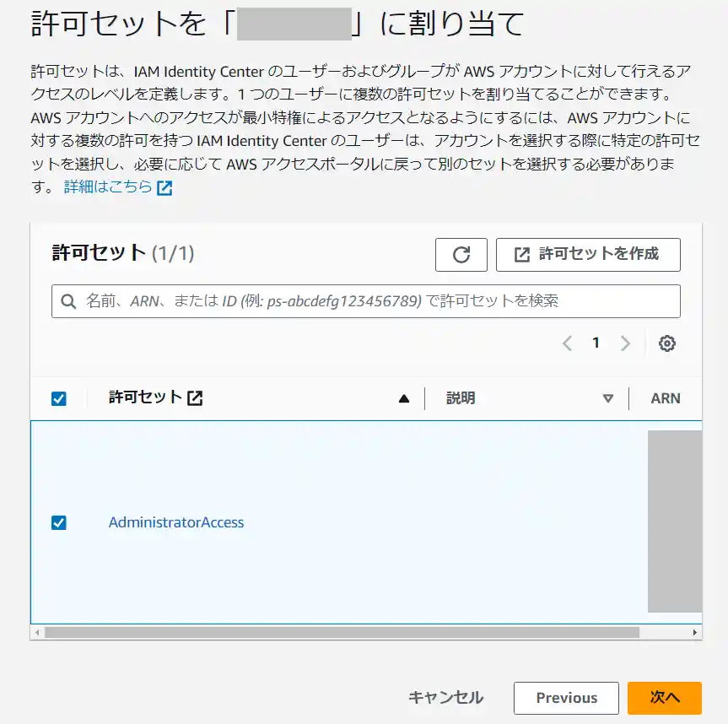
Task: Open the filter dropdown on 説明 column
Action: coord(609,397)
